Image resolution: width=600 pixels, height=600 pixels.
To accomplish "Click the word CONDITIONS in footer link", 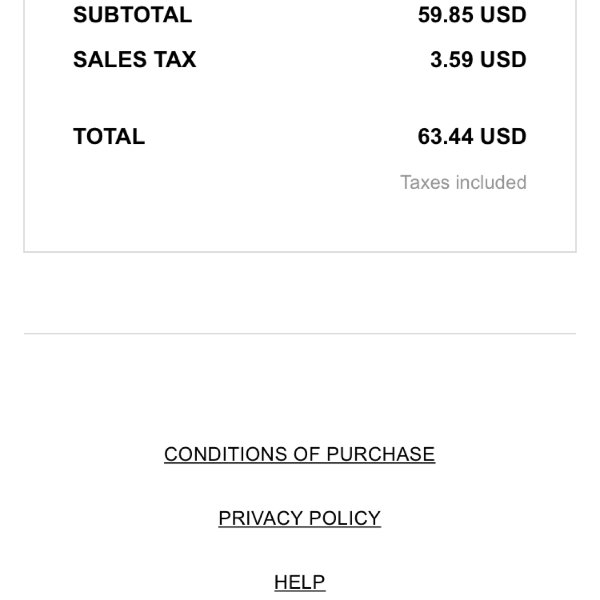I will coord(226,454).
